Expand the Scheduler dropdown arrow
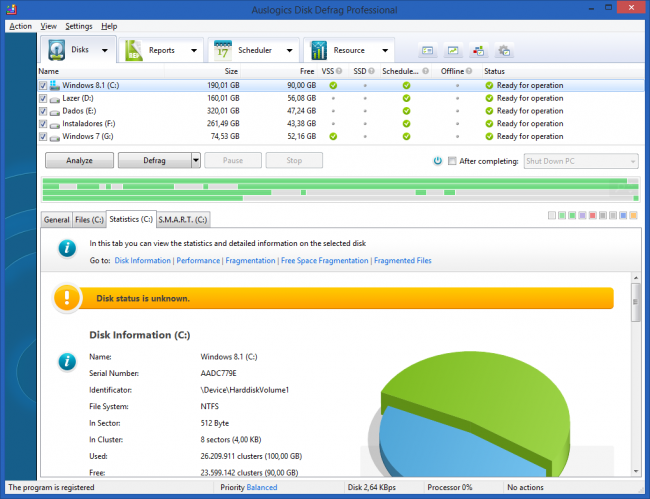The height and width of the screenshot is (499, 650). (289, 50)
